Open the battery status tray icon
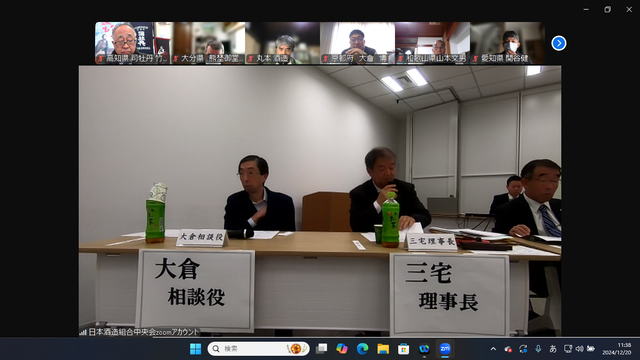640x360 pixels. coord(591,349)
